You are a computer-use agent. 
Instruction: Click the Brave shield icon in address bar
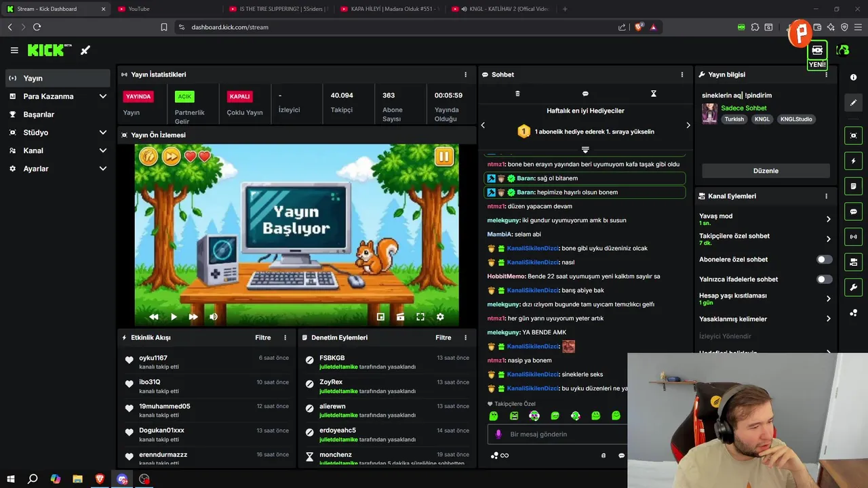(639, 27)
